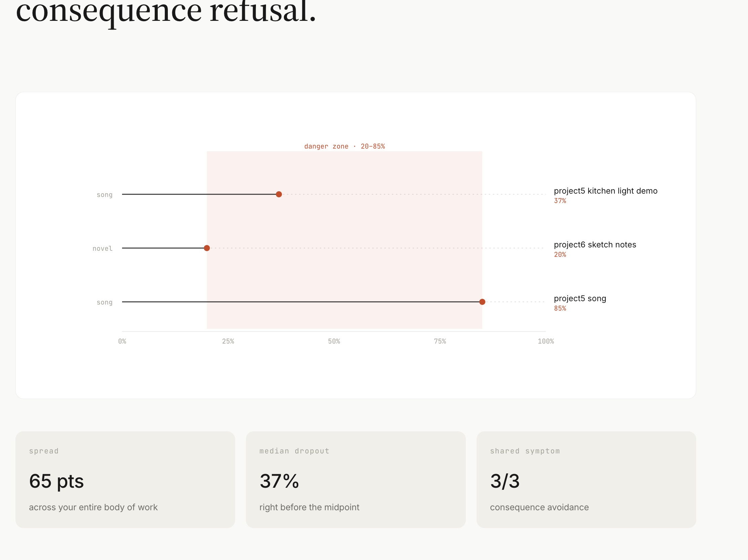The height and width of the screenshot is (560, 748).
Task: Click the 37% dot on kitchen light demo row
Action: [278, 194]
